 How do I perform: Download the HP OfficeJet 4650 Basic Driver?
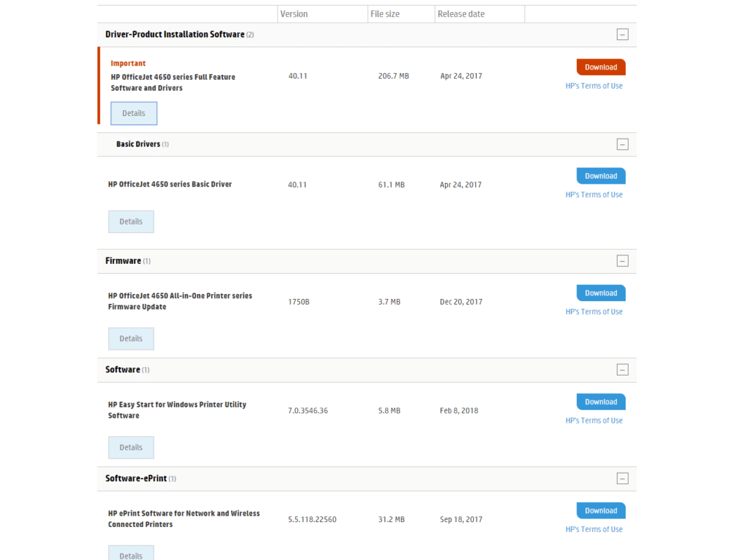[x=600, y=175]
